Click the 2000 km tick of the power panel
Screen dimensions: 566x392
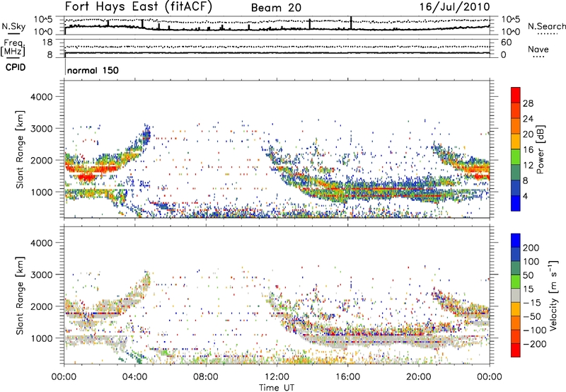tap(42, 160)
